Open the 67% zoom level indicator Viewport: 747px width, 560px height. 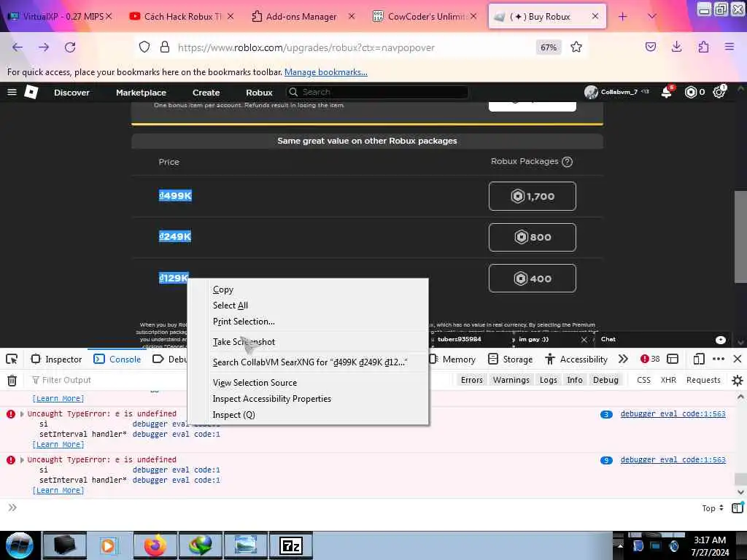tap(549, 47)
